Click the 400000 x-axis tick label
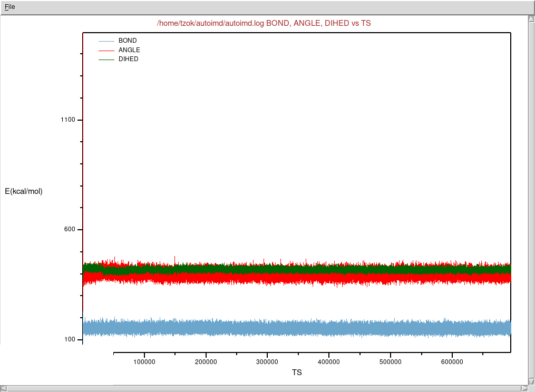Screen dimensions: 535x392 (329, 362)
